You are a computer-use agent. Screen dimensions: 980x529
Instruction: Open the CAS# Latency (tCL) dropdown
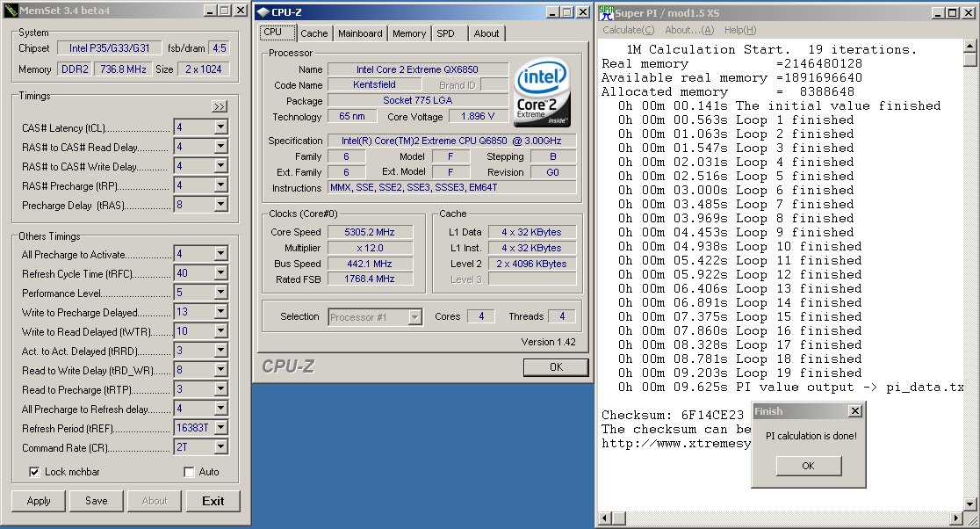point(220,127)
